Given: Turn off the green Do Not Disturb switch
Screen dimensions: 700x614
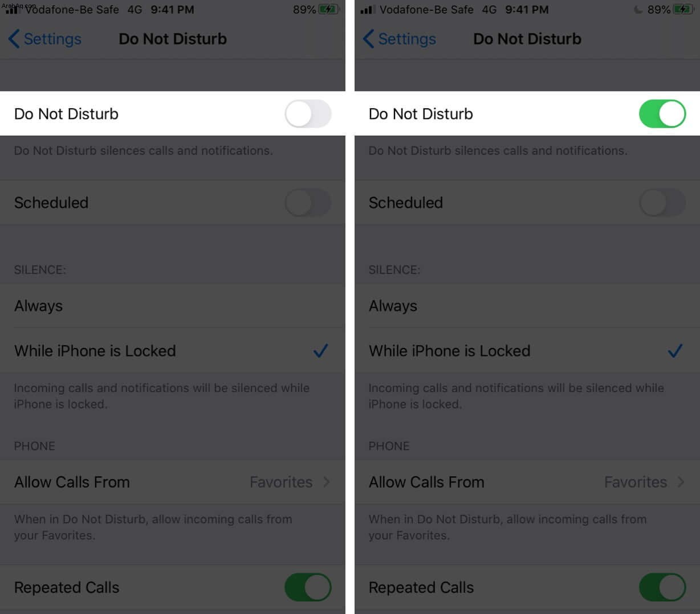Looking at the screenshot, I should (x=662, y=113).
